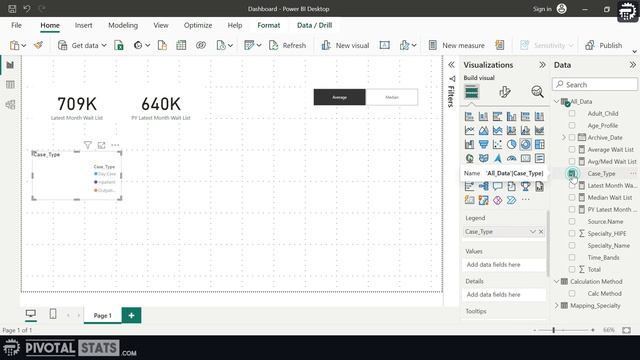
Task: Select the decomposition tree visual
Action: coord(483,186)
